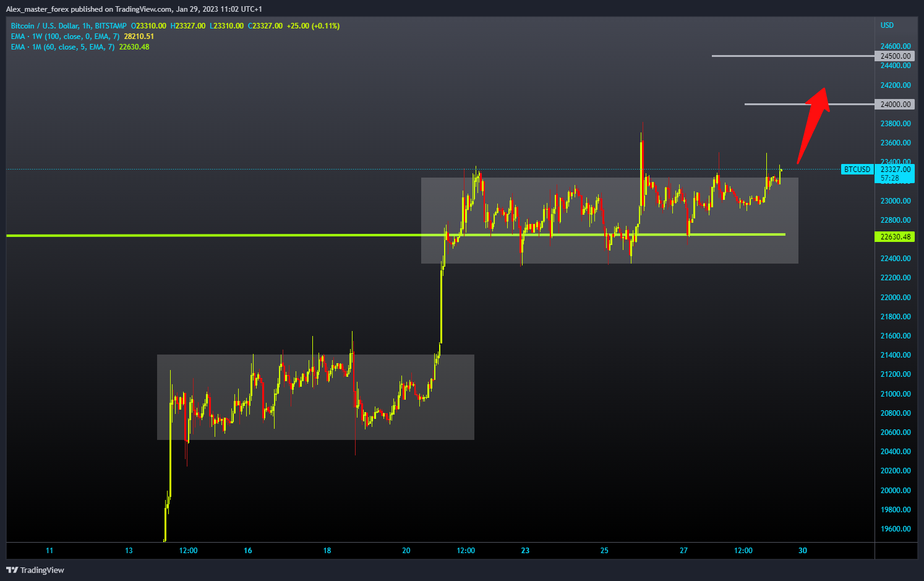This screenshot has width=924, height=581.
Task: Click the EMA value 22630.48 in legend
Action: (x=134, y=47)
